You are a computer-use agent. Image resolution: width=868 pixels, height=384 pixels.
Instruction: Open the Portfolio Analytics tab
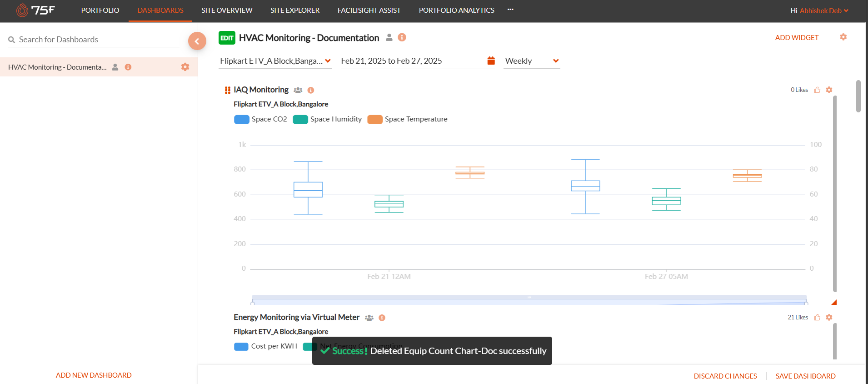(457, 10)
